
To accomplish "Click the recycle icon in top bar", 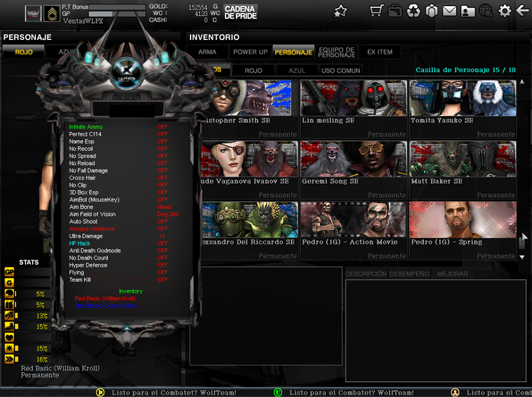I will click(413, 11).
